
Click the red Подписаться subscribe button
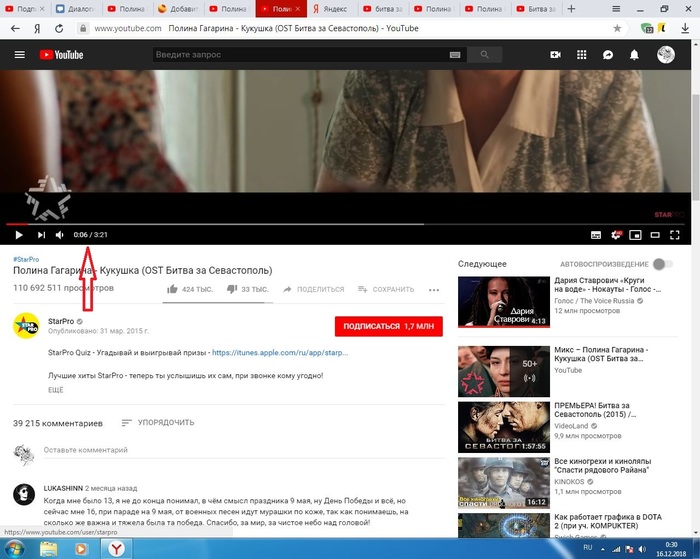387,326
